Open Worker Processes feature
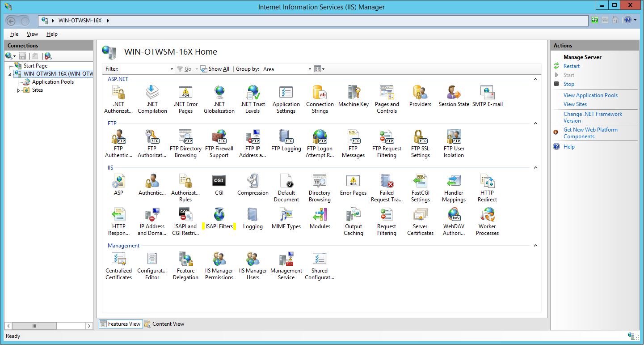Screen dimensions: 644x345 coord(488,221)
